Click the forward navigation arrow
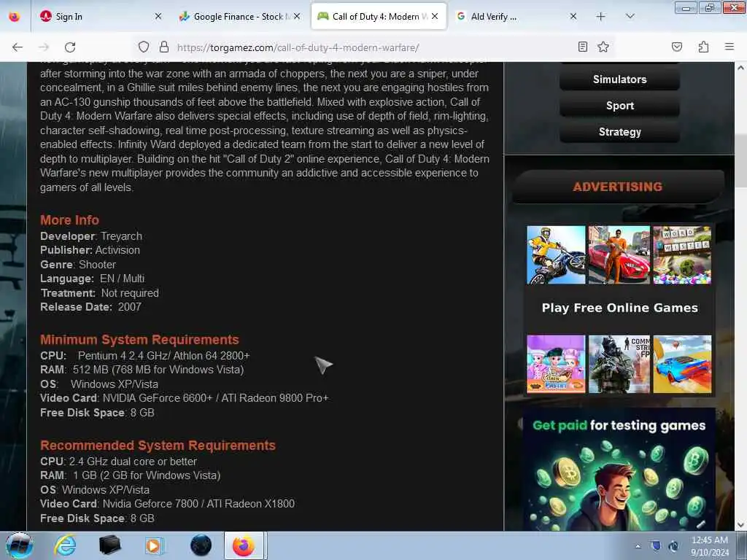Viewport: 747px width, 560px height. 44,47
